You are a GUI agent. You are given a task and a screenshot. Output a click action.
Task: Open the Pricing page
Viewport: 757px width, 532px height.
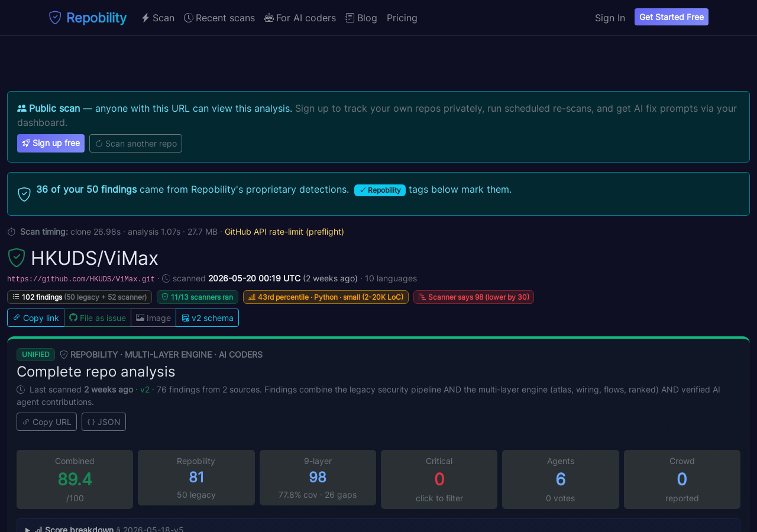click(x=402, y=18)
